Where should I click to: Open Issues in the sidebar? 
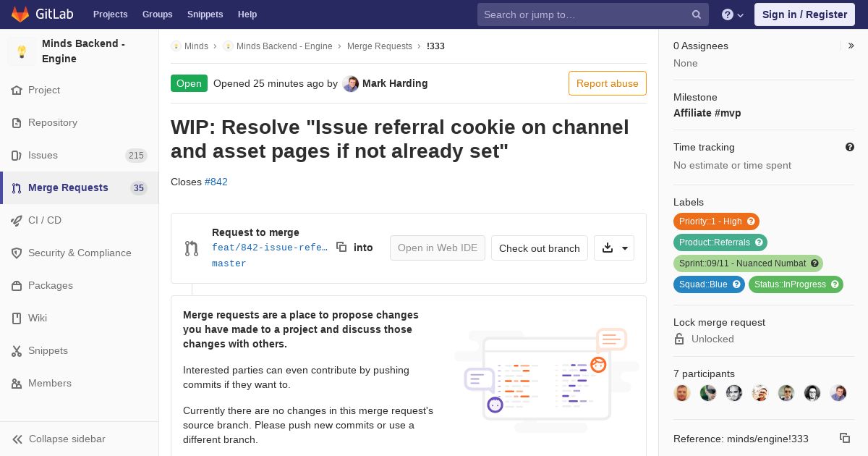tap(80, 155)
